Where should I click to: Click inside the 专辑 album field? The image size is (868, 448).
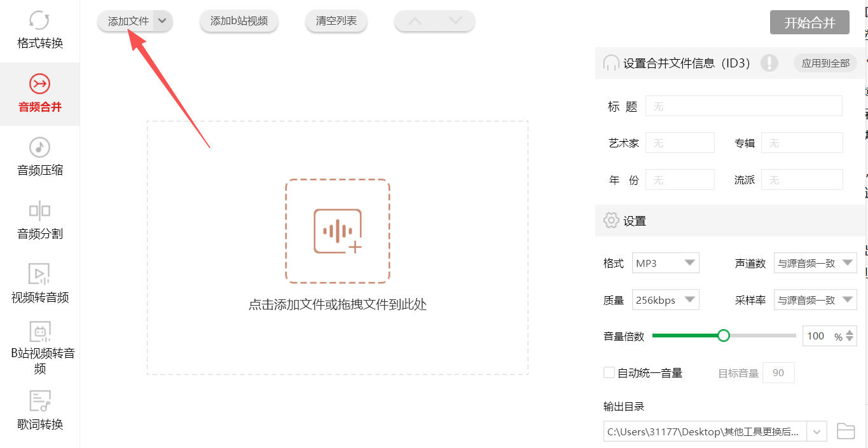[802, 143]
